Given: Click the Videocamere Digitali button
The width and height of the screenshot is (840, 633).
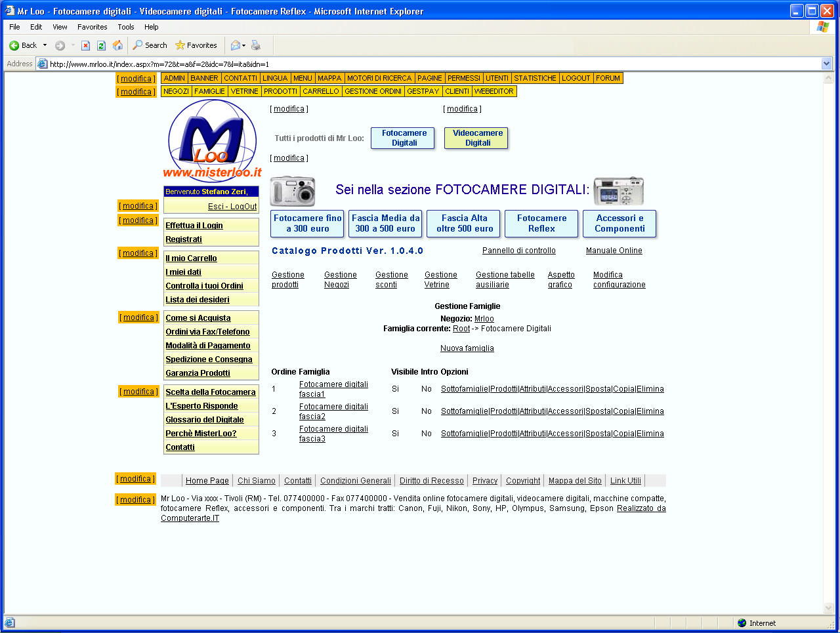Looking at the screenshot, I should pyautogui.click(x=476, y=138).
